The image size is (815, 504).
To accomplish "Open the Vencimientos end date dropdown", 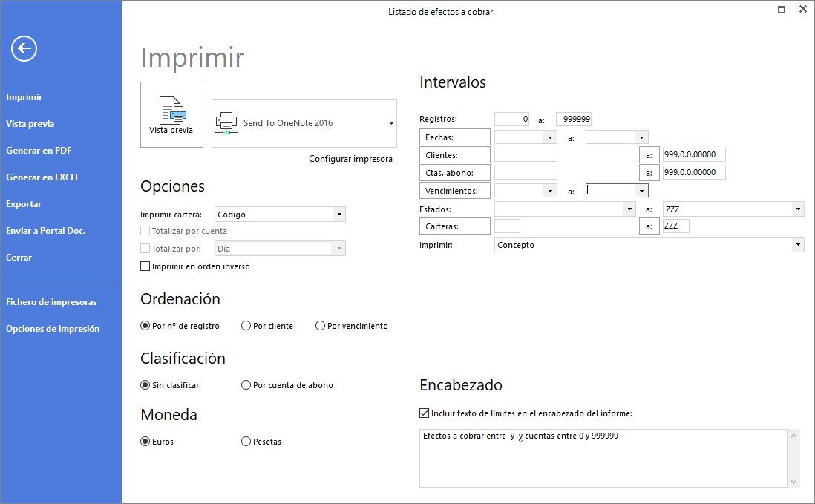I will (641, 191).
